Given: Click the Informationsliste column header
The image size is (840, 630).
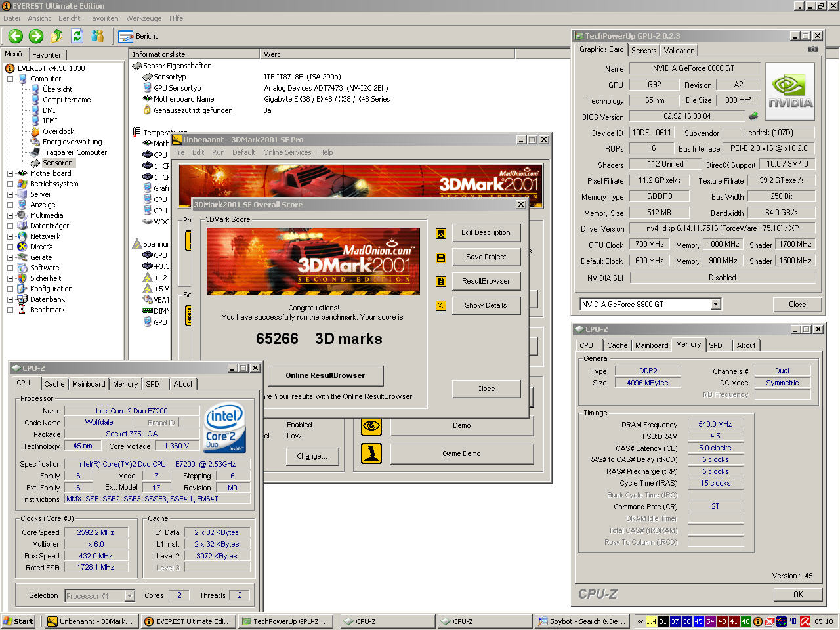Looking at the screenshot, I should (x=194, y=54).
